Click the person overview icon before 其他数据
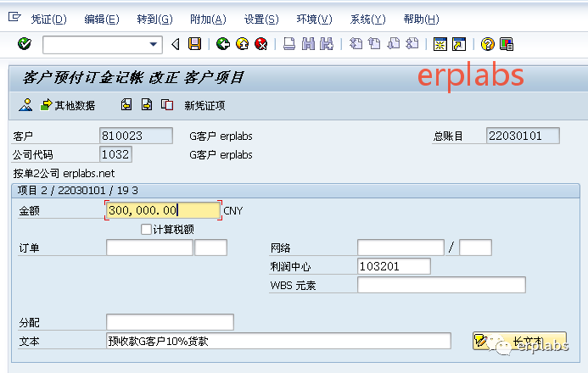 (x=25, y=105)
